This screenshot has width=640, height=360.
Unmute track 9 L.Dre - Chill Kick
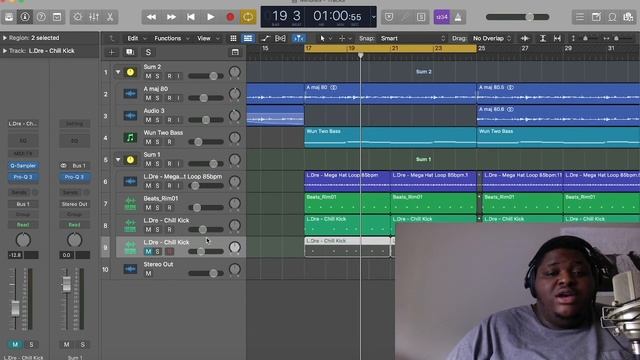(148, 251)
